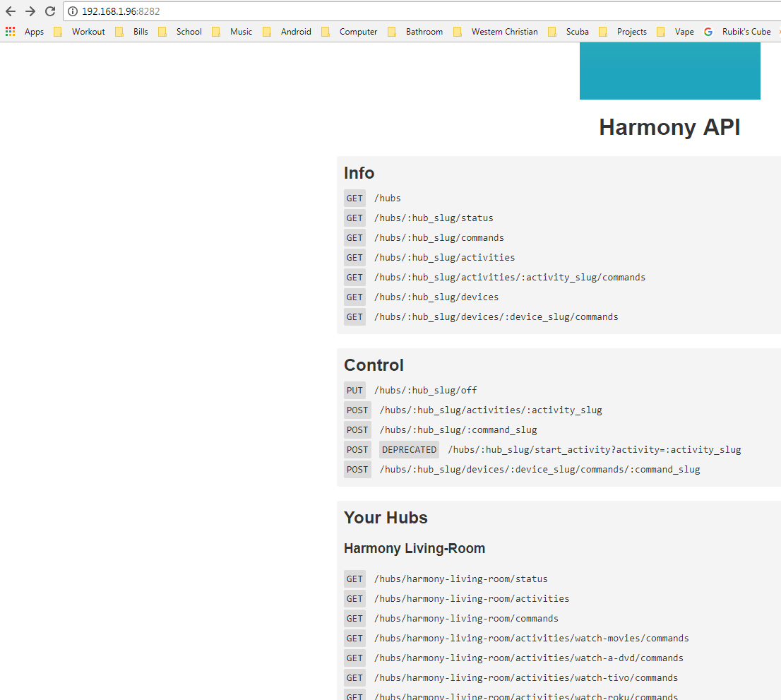Click /hubs/:hub_slug/:command_slug endpoint
Viewport: 781px width, 700px height.
pos(458,430)
